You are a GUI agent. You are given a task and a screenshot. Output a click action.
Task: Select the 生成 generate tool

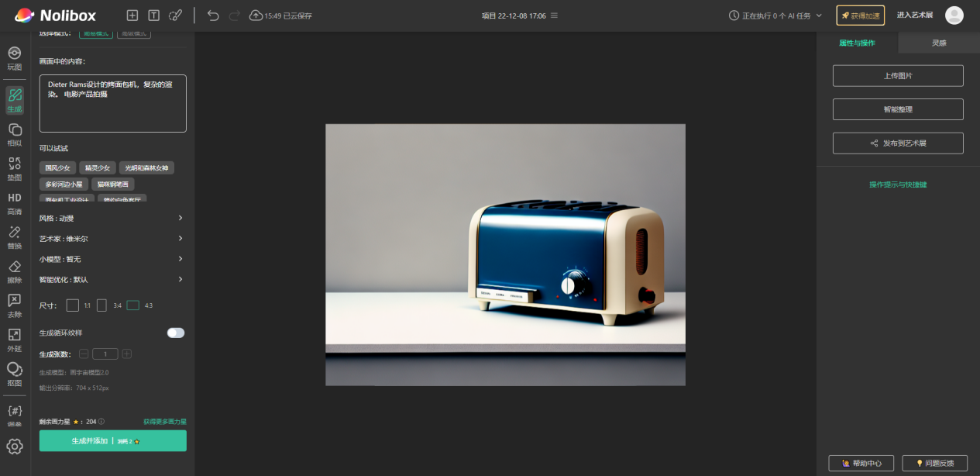pos(15,100)
